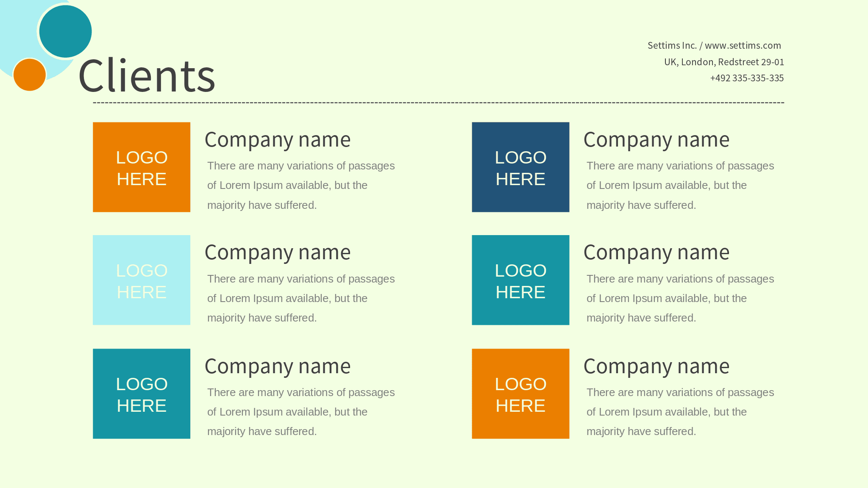Click the orange LOGO HERE box in the top row

142,167
